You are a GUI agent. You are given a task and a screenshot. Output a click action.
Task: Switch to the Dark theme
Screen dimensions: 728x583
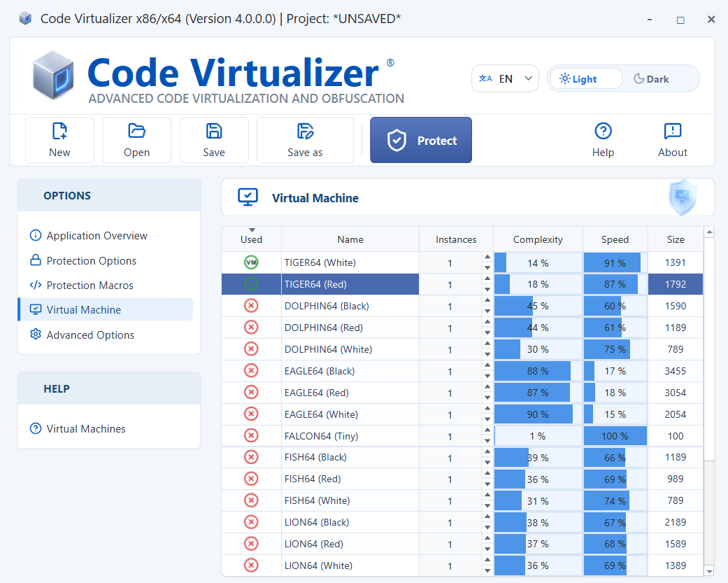652,79
